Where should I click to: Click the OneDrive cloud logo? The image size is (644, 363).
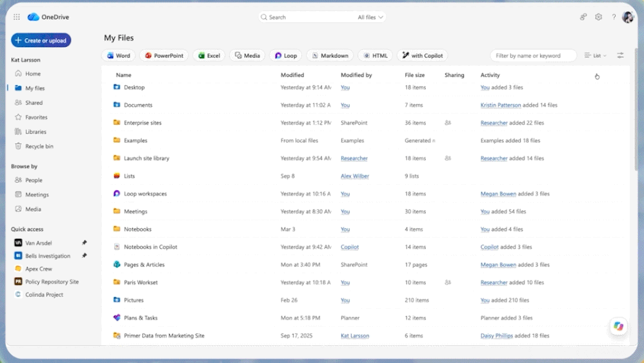tap(34, 17)
